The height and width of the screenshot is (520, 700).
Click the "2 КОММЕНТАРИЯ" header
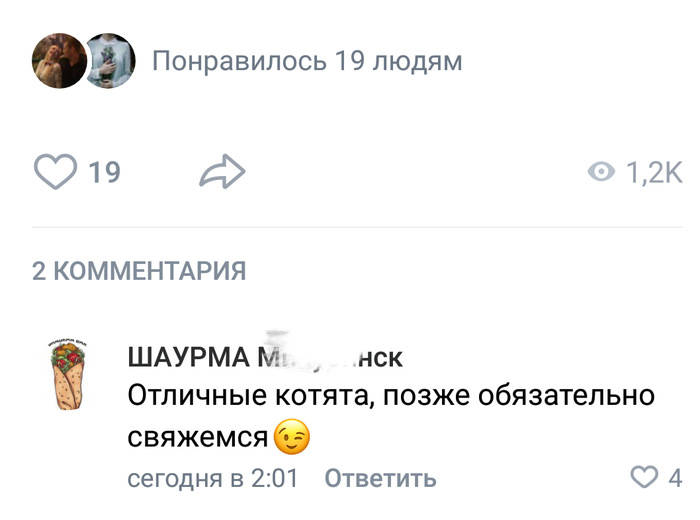coord(139,271)
